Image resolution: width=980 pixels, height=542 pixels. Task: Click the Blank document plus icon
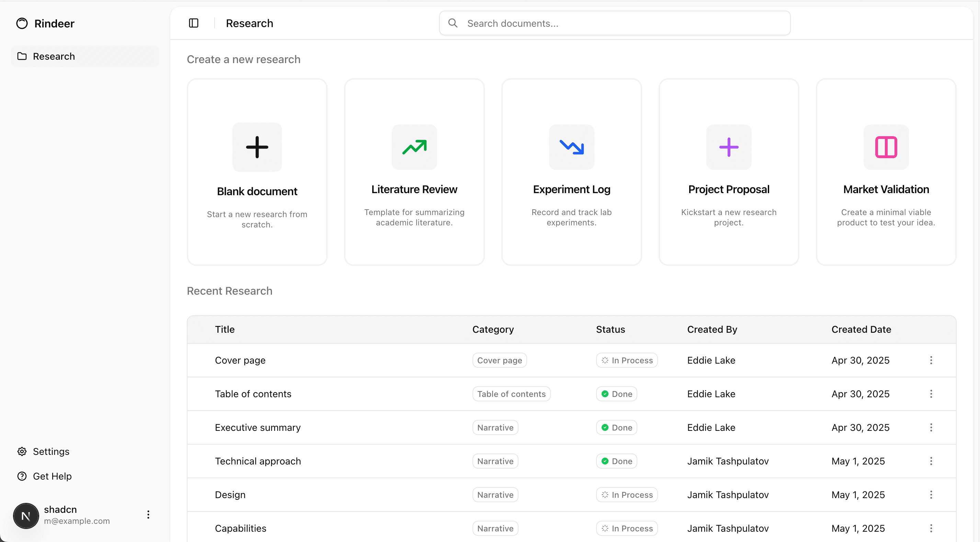[257, 147]
